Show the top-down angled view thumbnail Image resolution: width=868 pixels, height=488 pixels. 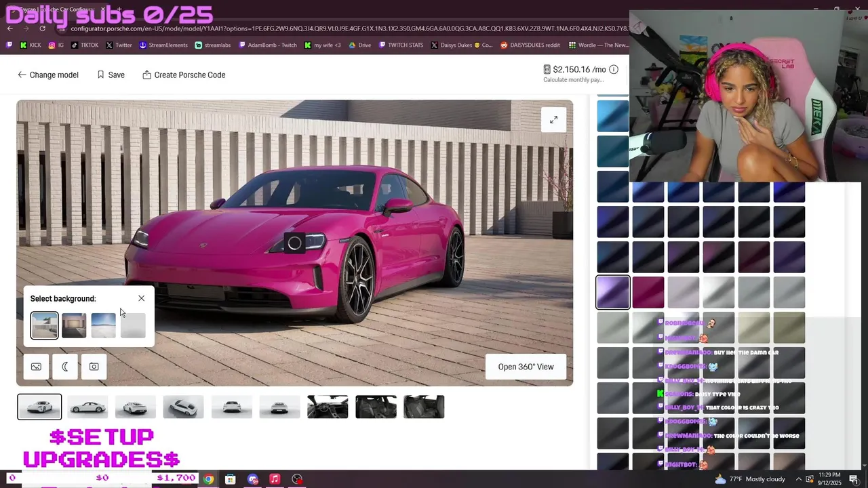(x=184, y=407)
